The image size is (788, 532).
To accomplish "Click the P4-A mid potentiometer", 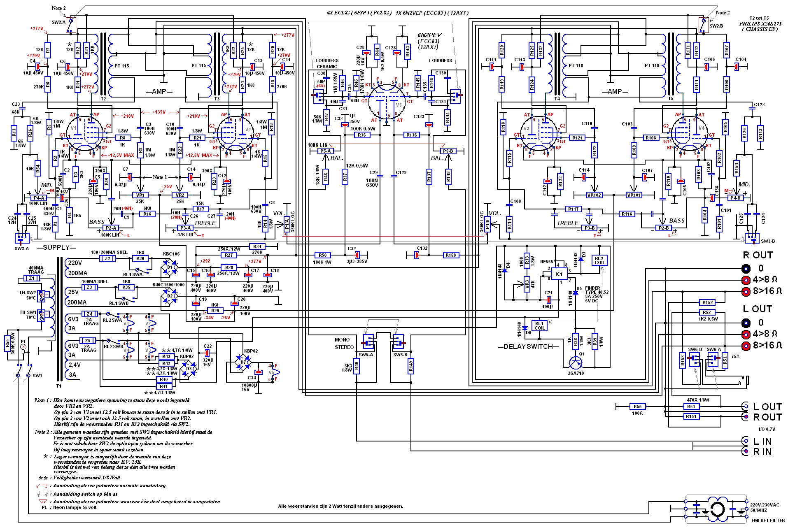I will point(39,198).
